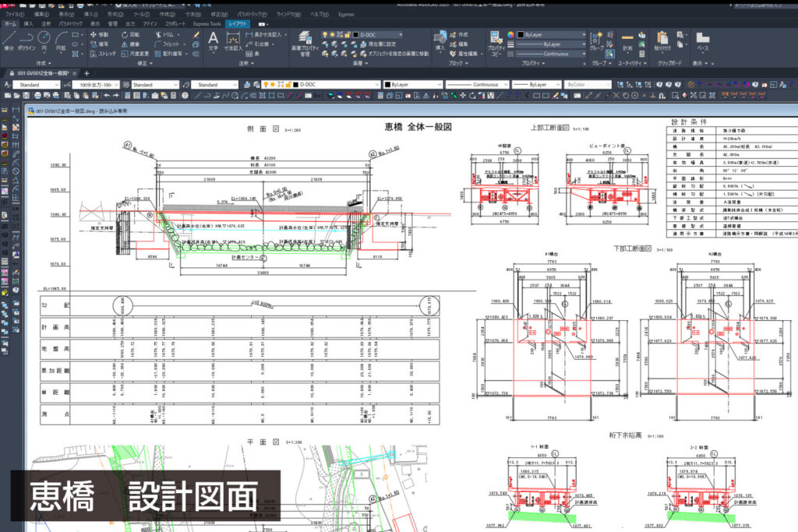Insert a 表 table
The height and width of the screenshot is (532, 798).
point(252,54)
